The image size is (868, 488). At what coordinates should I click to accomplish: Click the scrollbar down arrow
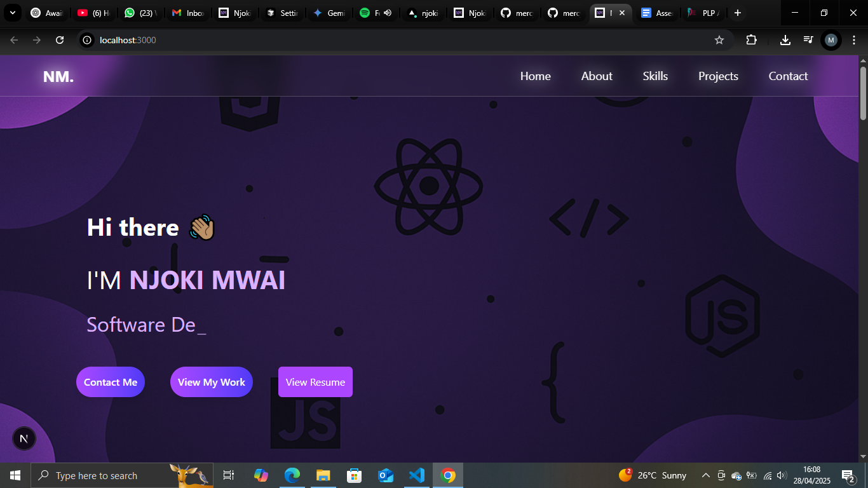pyautogui.click(x=863, y=457)
